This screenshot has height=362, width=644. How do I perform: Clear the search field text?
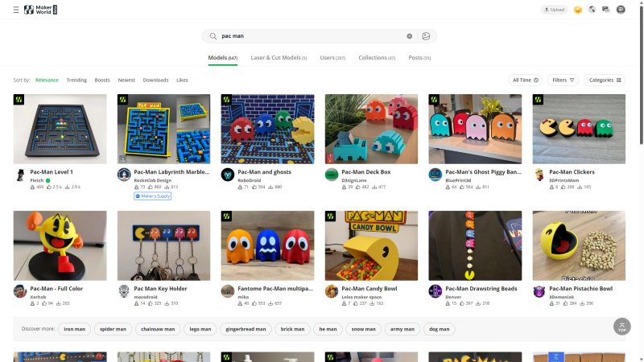click(409, 36)
